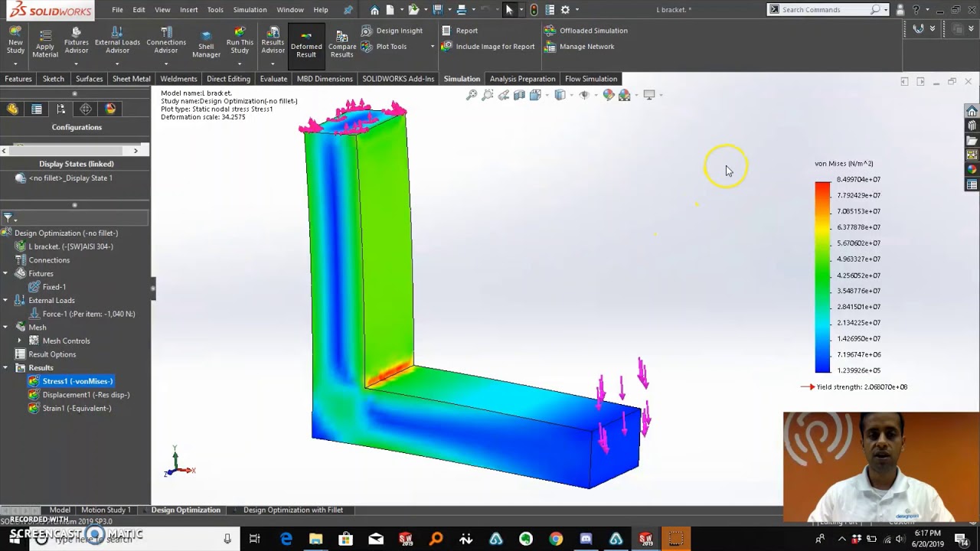Launch the Fixtures Advisor

76,41
